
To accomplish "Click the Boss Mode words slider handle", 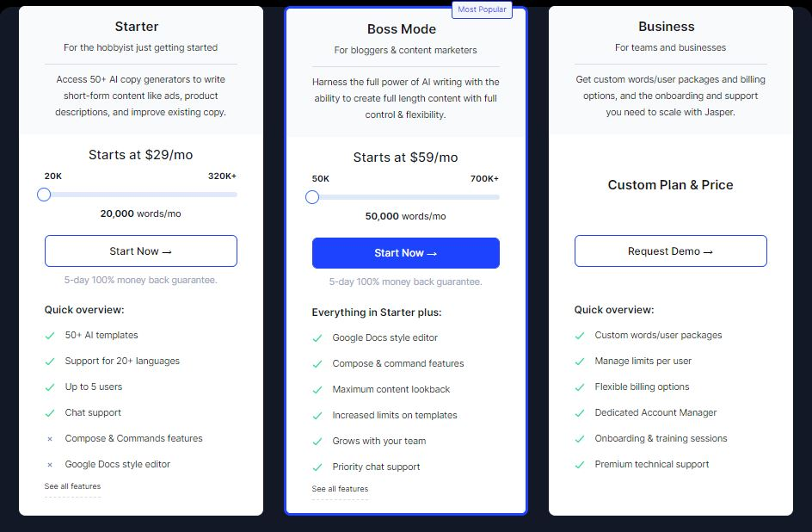I will [x=312, y=197].
